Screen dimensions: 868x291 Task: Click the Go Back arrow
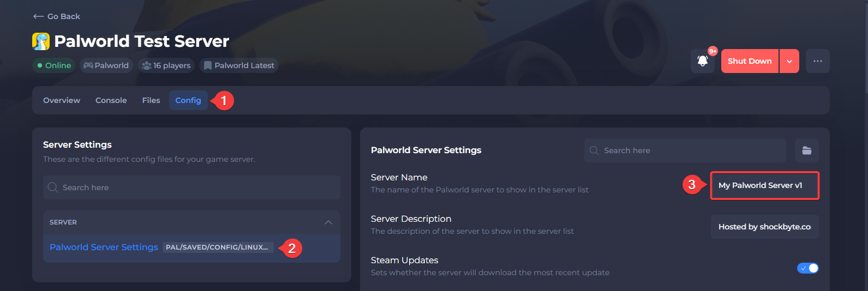[38, 16]
